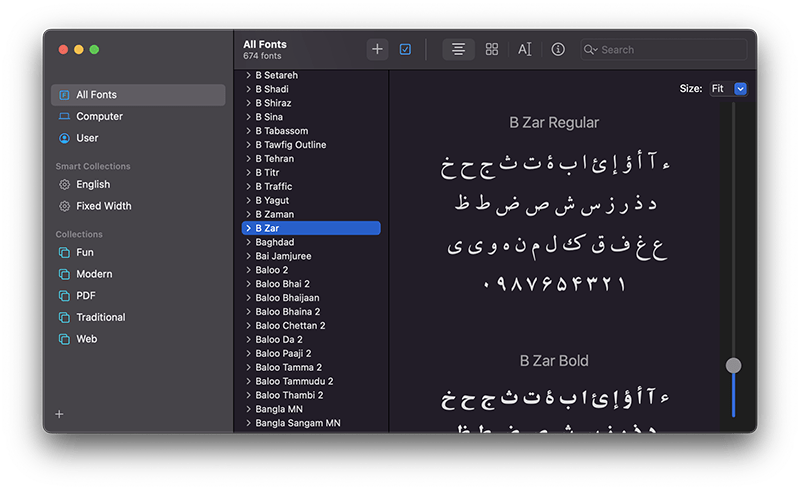
Task: Open the Traditional collection
Action: coord(138,317)
